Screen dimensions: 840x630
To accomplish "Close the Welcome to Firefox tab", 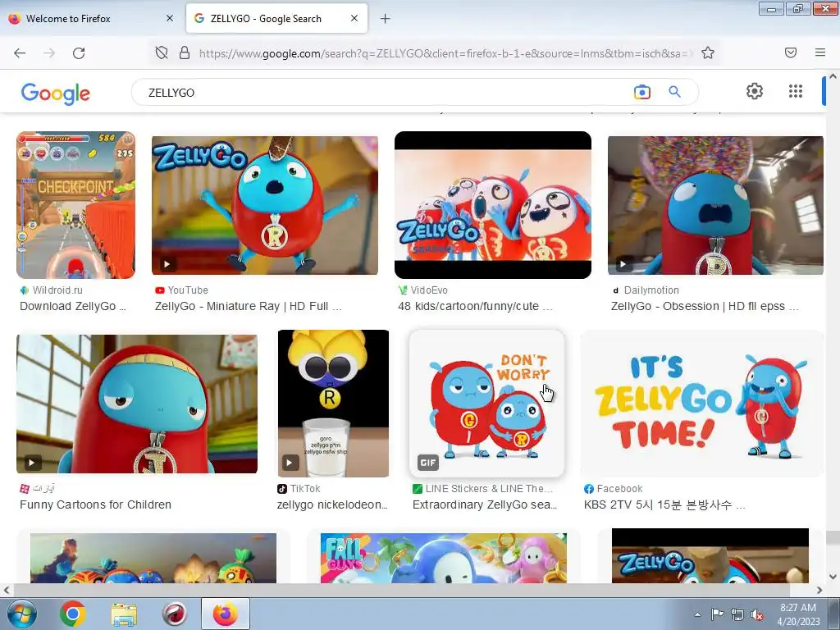I will 170,18.
